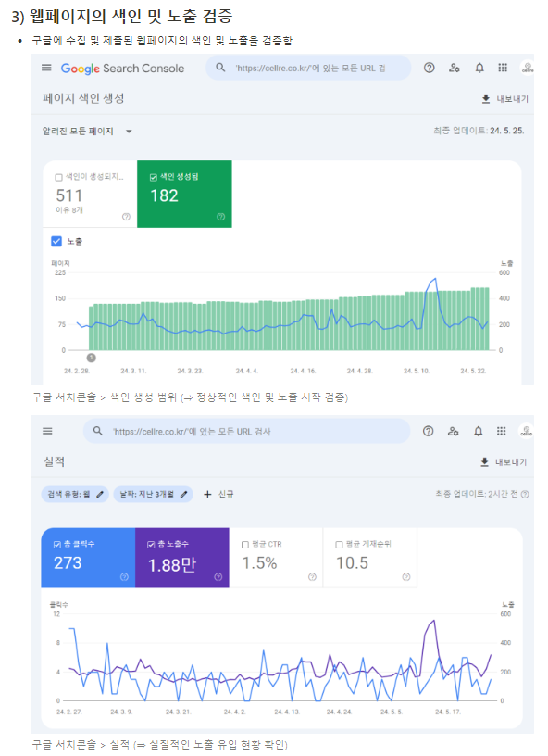Open notifications bell in Performance console header
Viewport: 548px width, 756px height.
[x=479, y=431]
